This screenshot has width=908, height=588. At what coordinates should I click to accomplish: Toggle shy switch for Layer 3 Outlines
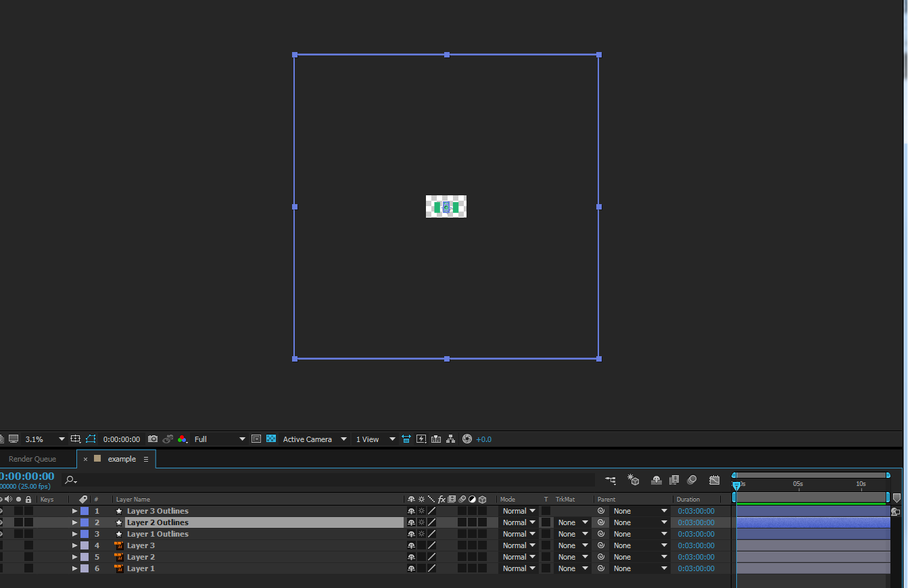pos(411,511)
